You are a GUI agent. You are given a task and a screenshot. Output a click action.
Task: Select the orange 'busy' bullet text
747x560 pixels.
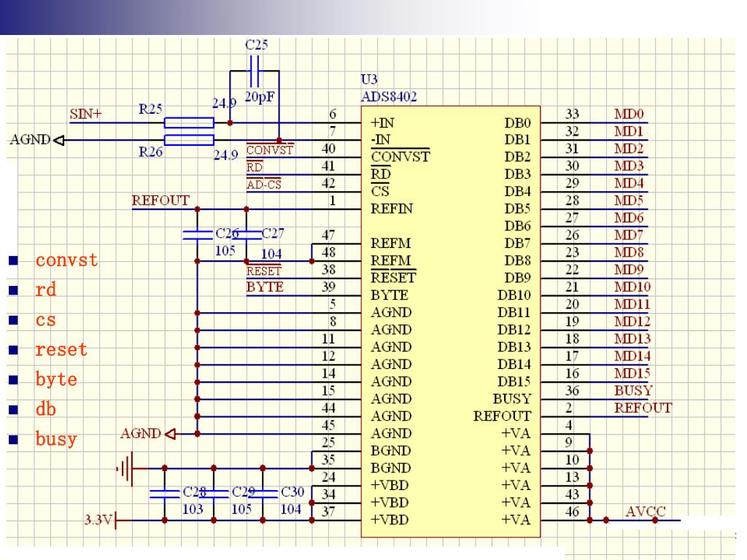pyautogui.click(x=56, y=439)
